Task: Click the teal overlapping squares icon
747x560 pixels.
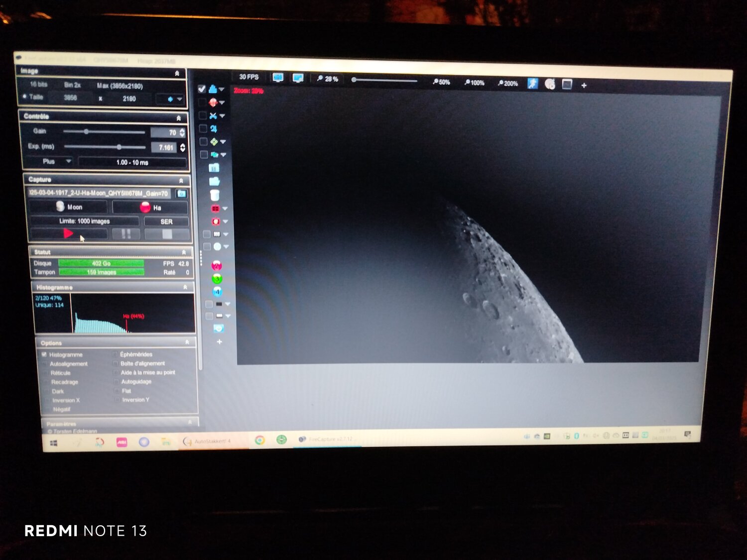Action: coord(215,154)
